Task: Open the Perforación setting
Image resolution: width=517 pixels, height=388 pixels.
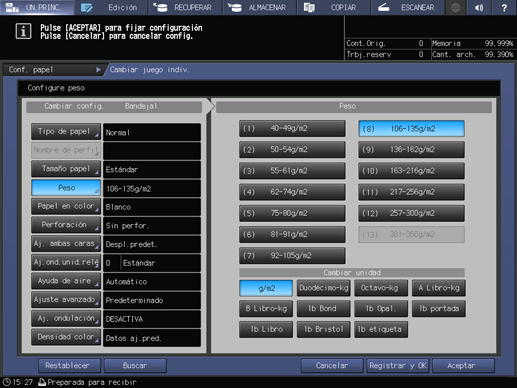Action: pos(66,225)
